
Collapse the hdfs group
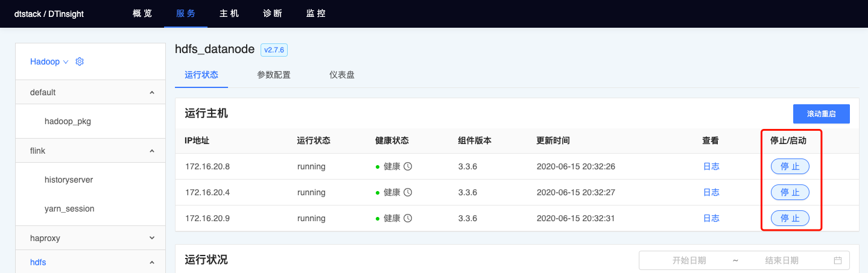point(152,263)
